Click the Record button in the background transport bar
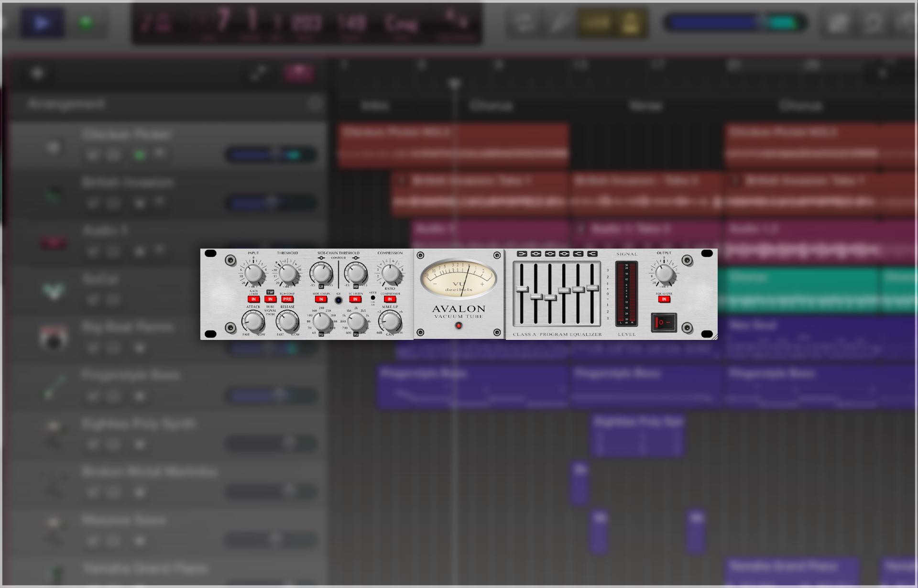Viewport: 918px width, 588px height. [x=86, y=22]
